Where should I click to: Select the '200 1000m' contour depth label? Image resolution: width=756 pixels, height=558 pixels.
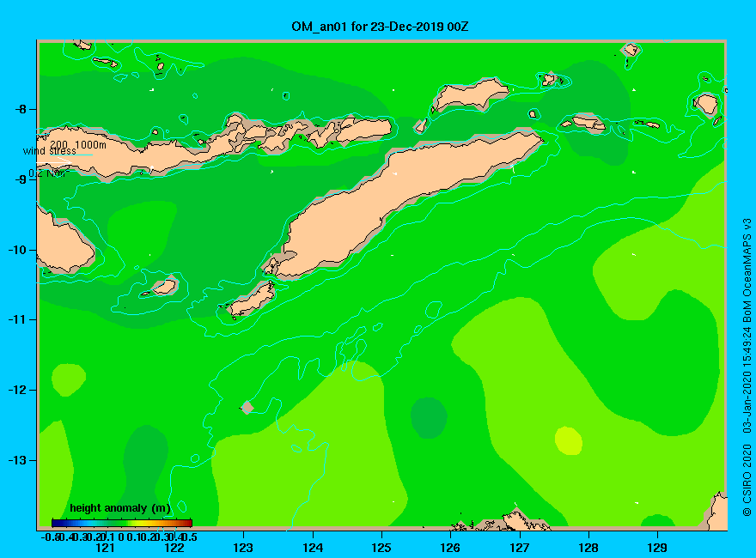(78, 144)
